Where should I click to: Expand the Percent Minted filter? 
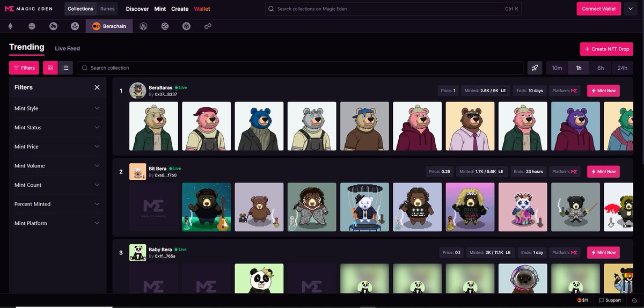(x=57, y=204)
